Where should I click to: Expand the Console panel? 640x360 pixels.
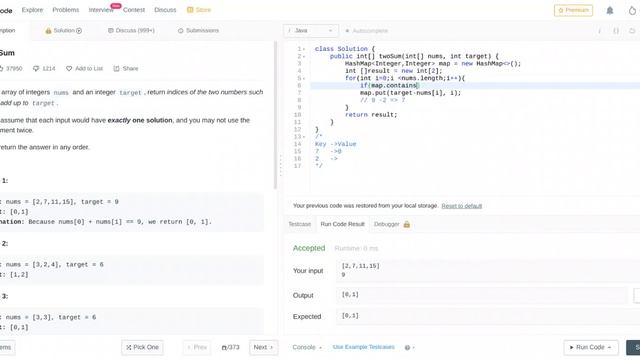click(307, 347)
